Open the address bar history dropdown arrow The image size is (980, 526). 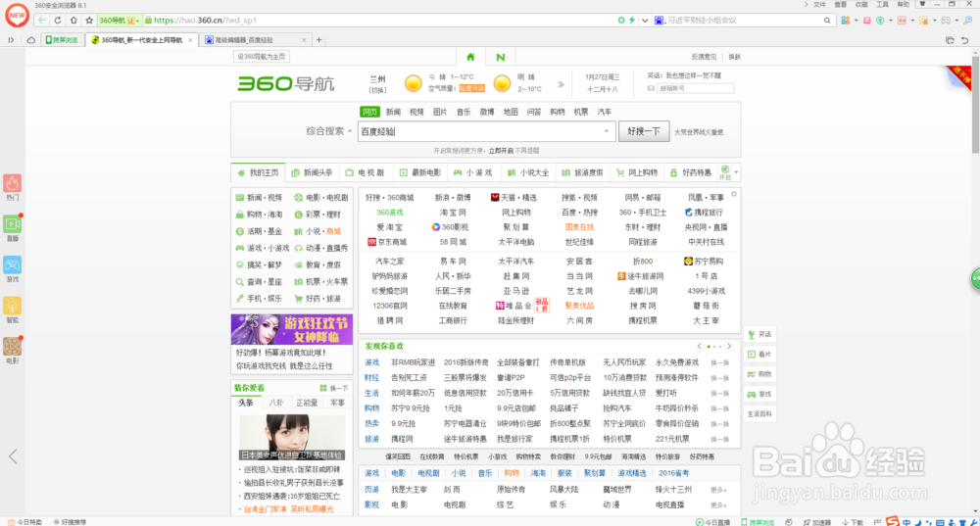645,21
